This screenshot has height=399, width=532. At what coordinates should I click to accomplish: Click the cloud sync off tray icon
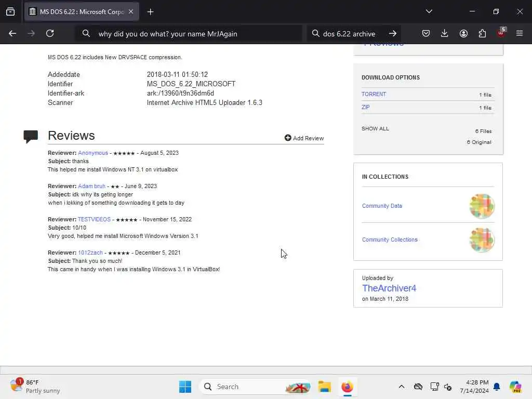tap(418, 387)
